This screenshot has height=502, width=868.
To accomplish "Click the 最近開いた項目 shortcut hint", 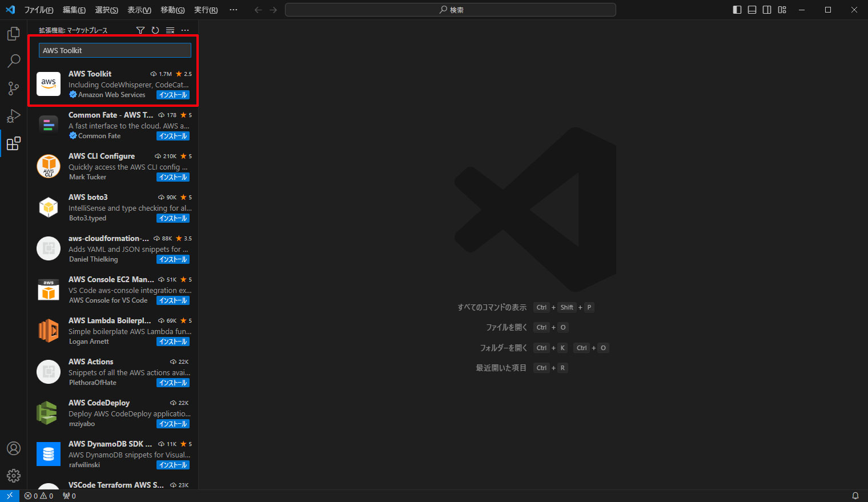I will point(501,368).
